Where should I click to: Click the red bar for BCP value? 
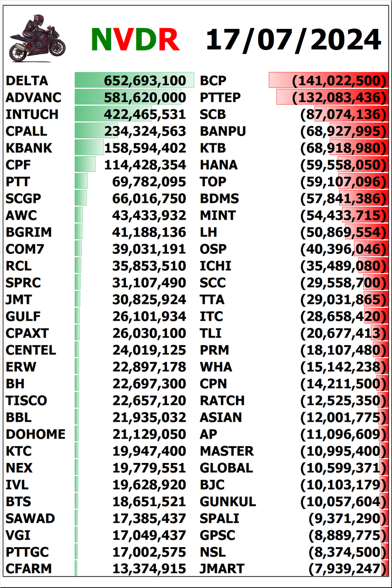point(328,80)
